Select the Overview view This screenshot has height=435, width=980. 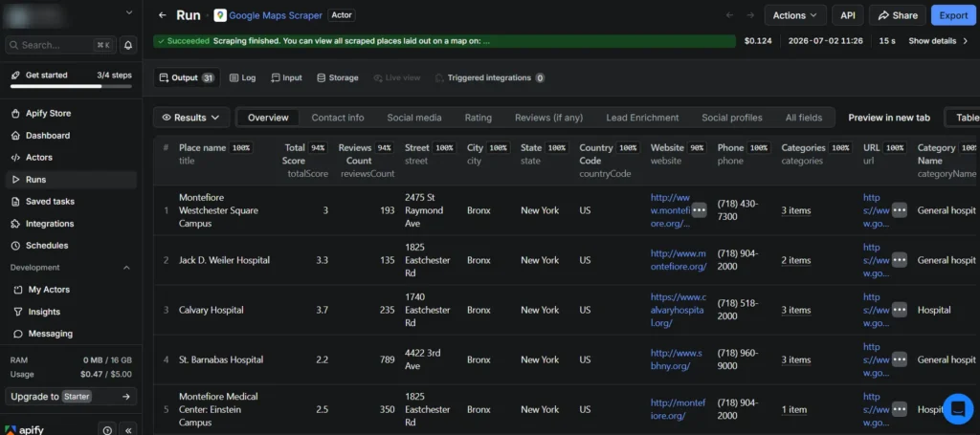268,118
